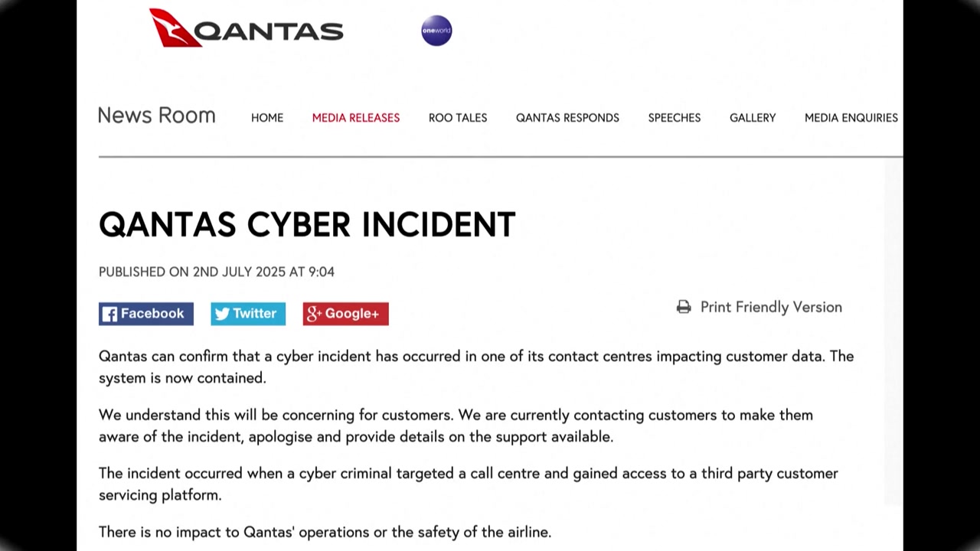Share article via Facebook button
The width and height of the screenshot is (980, 551).
146,314
